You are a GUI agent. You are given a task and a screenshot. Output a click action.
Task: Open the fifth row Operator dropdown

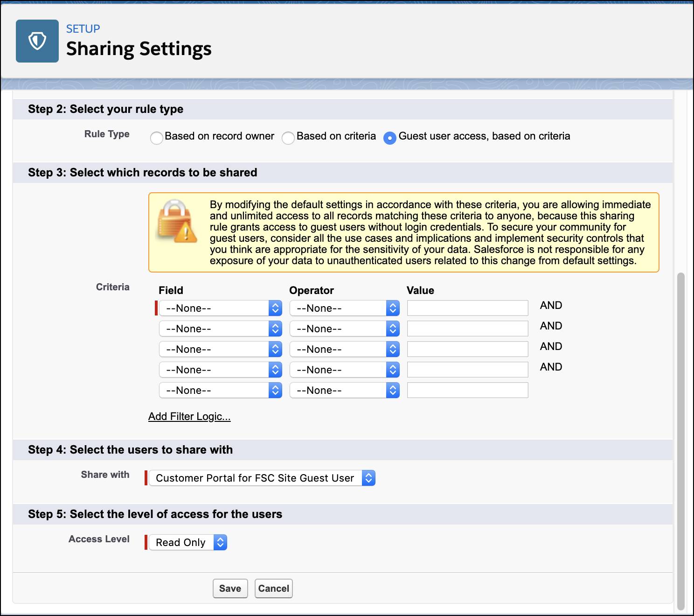345,390
